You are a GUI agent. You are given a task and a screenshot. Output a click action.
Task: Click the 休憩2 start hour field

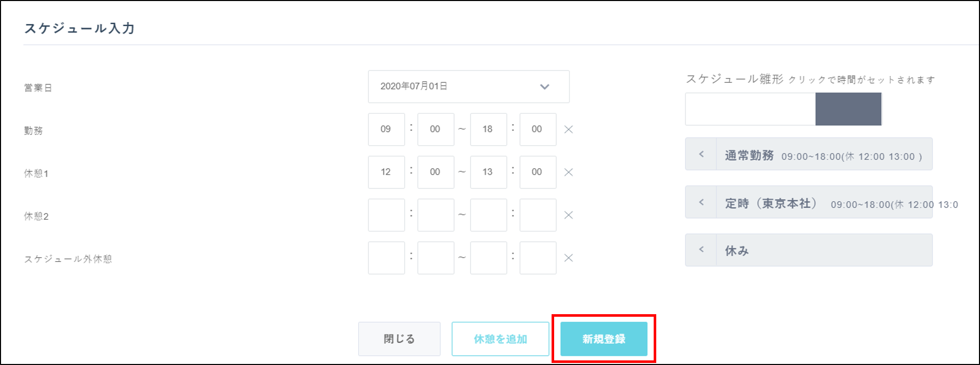click(x=386, y=215)
